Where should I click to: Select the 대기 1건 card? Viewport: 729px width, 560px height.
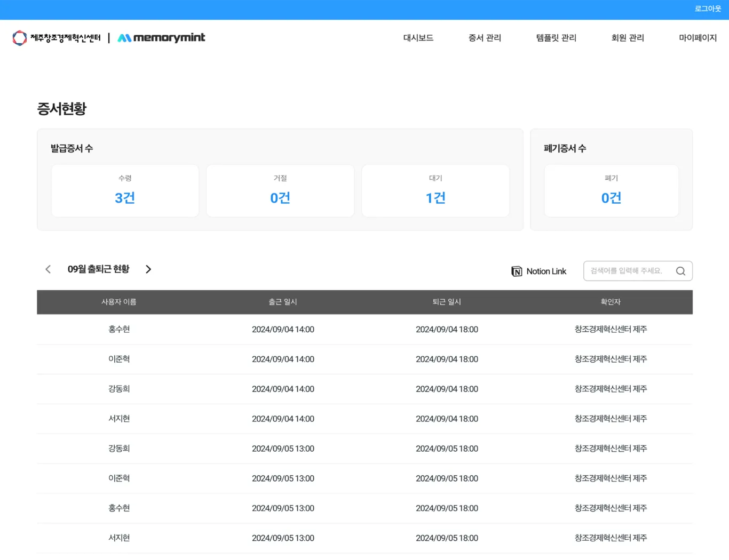[x=435, y=191]
